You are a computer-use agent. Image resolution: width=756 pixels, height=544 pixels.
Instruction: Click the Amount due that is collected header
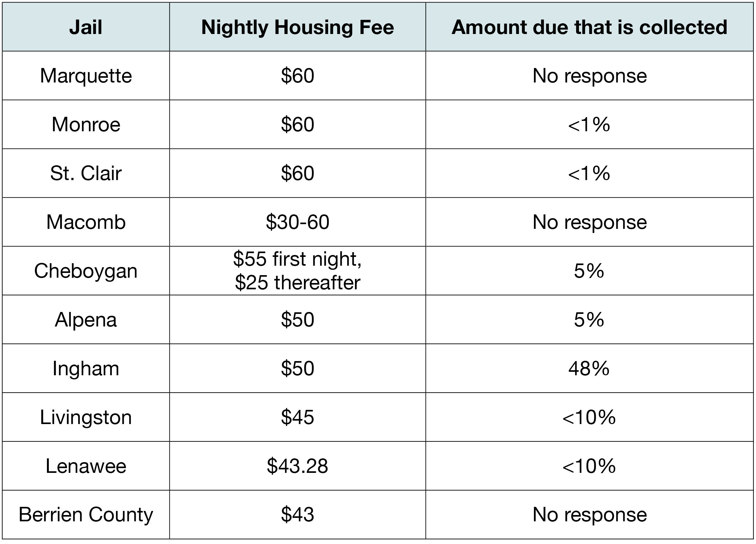[589, 27]
